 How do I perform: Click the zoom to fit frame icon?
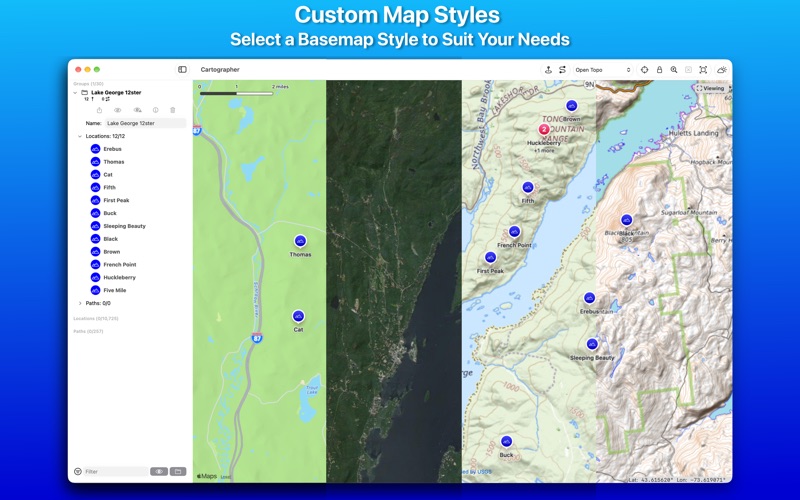(x=703, y=70)
